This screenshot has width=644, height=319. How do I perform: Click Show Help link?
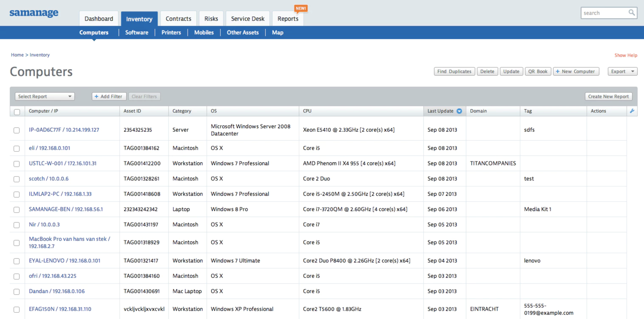tap(626, 55)
